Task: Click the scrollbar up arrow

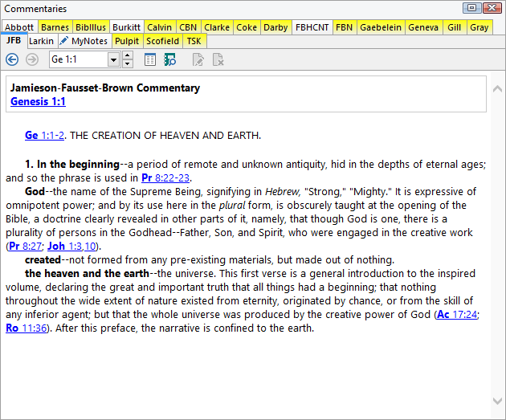Action: (x=497, y=88)
